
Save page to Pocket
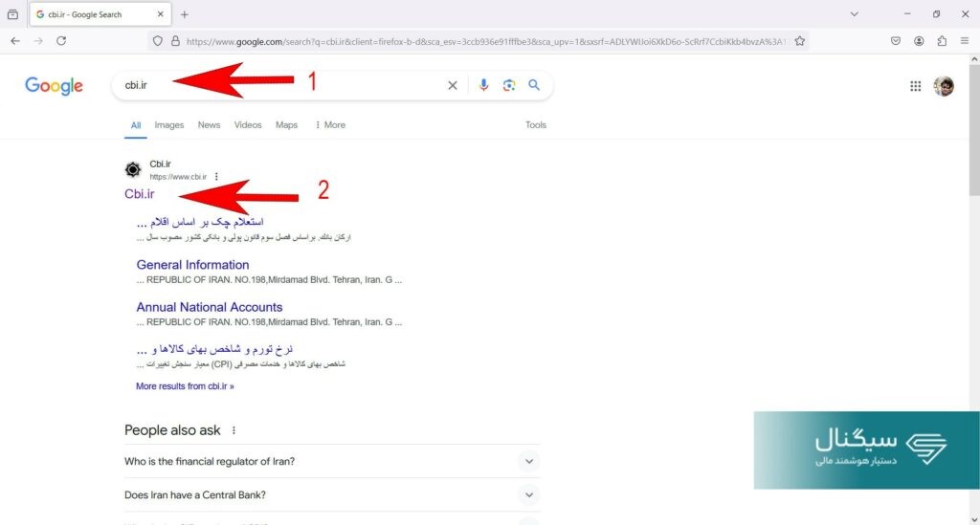[x=896, y=41]
